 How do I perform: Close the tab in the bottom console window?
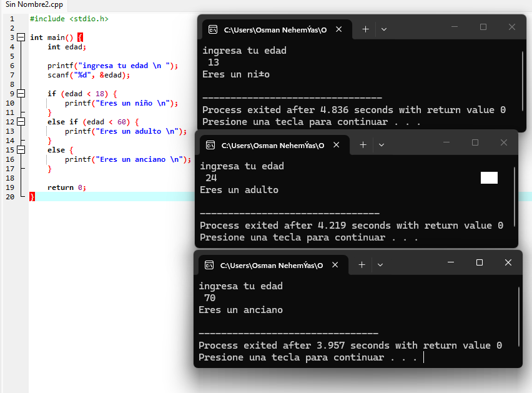[x=335, y=265]
